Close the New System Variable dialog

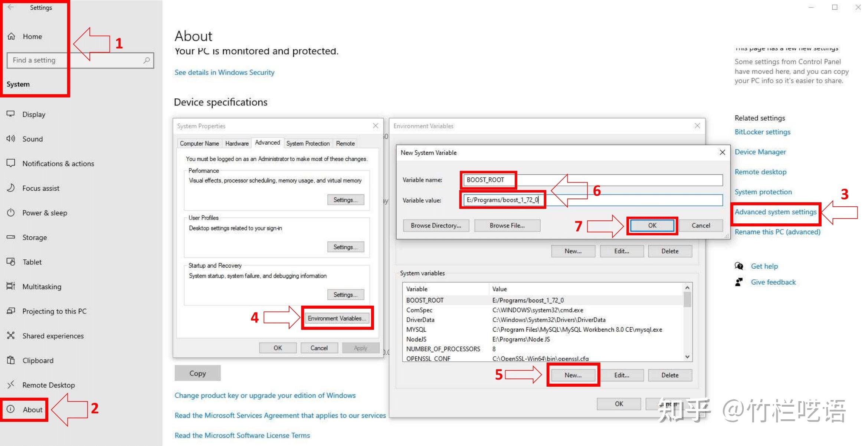tap(722, 153)
